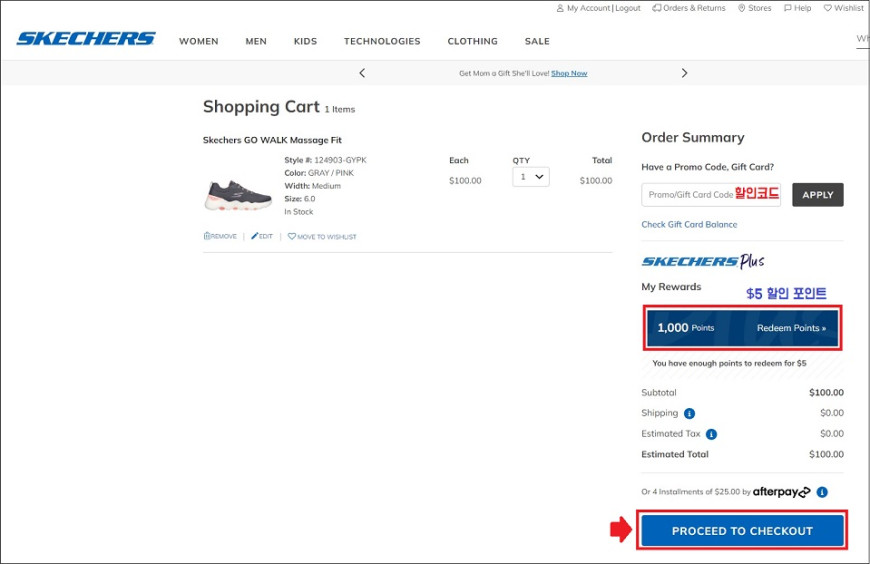Click the Style # 124903-GYPK text
The height and width of the screenshot is (564, 870).
point(325,160)
